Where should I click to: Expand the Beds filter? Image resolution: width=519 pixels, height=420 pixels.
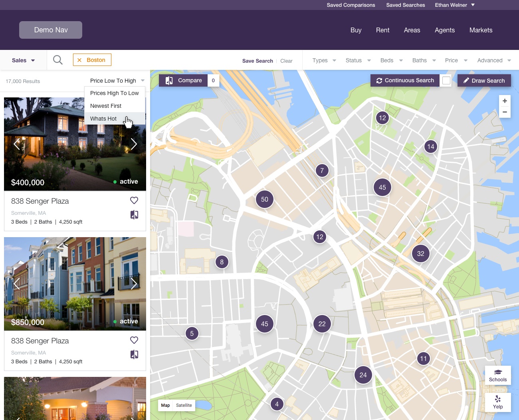pos(391,60)
